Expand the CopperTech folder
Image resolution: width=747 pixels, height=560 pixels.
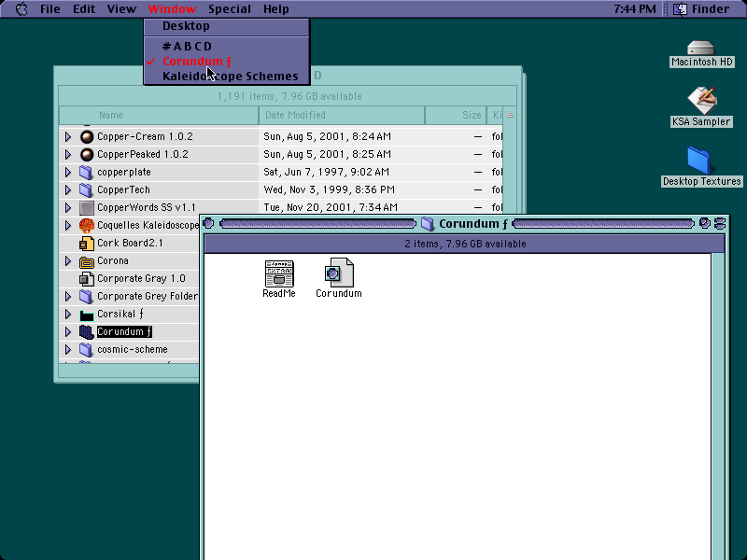pyautogui.click(x=68, y=190)
